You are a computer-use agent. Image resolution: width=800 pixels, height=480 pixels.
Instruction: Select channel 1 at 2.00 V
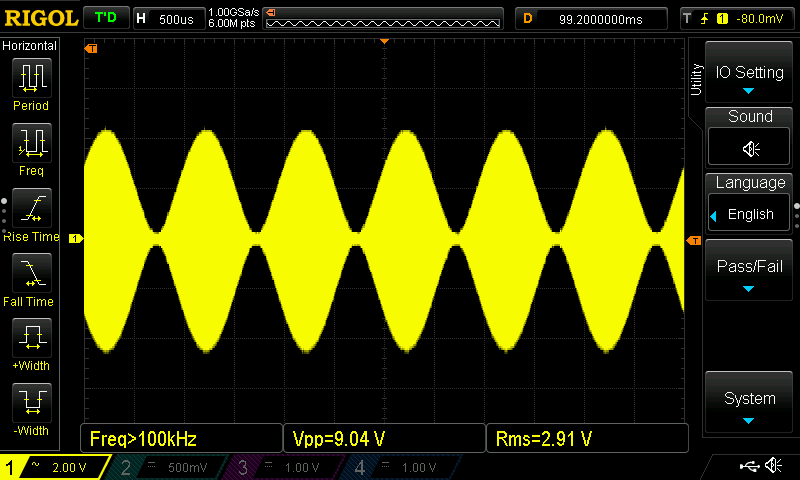point(55,467)
